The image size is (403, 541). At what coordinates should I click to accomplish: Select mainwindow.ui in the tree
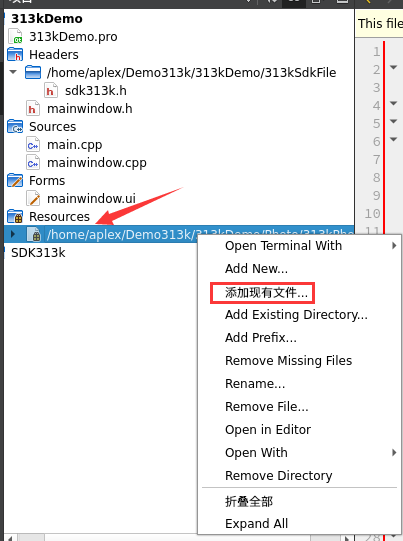tap(91, 199)
